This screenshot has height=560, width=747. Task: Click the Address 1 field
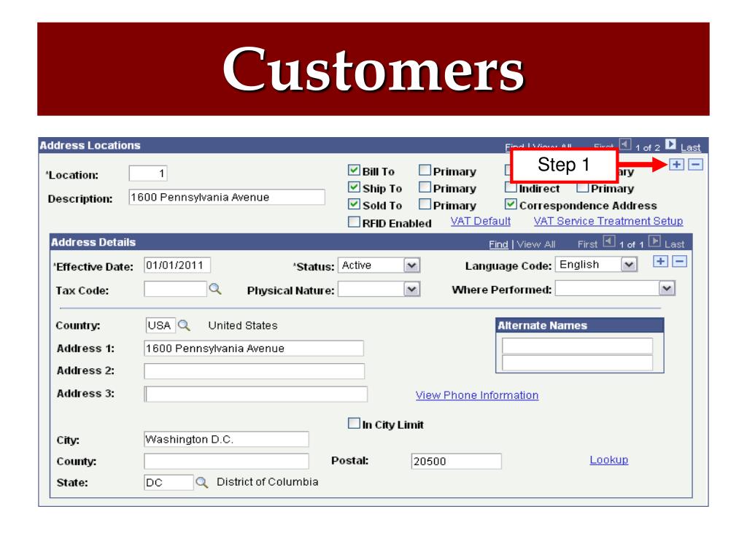click(254, 348)
